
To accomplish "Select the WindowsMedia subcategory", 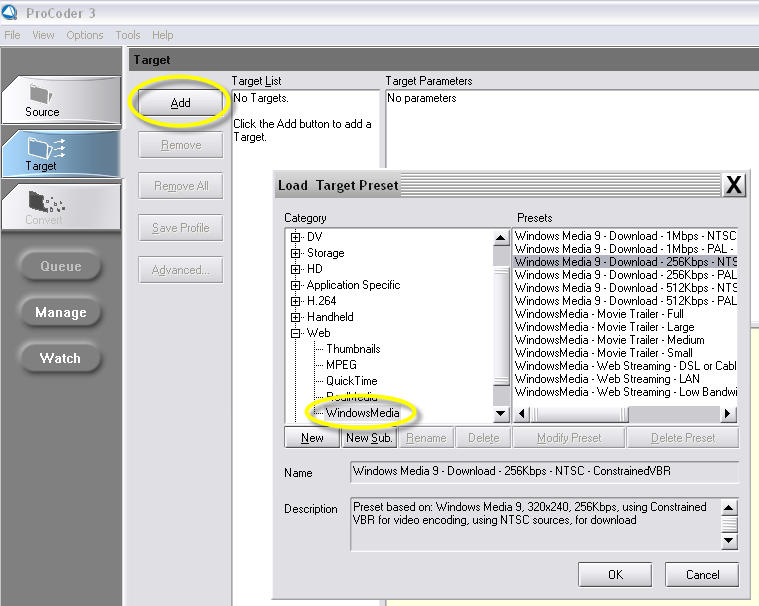I will tap(363, 413).
